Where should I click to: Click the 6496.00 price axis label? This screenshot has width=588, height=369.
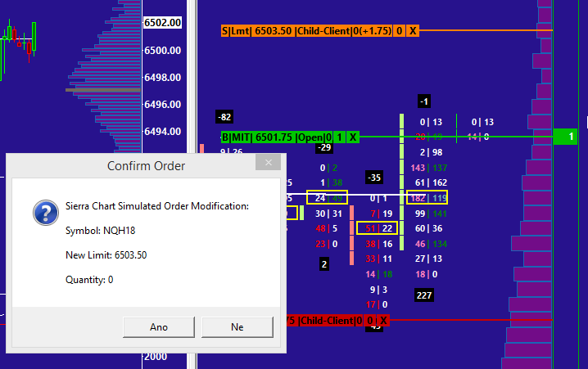(x=163, y=104)
